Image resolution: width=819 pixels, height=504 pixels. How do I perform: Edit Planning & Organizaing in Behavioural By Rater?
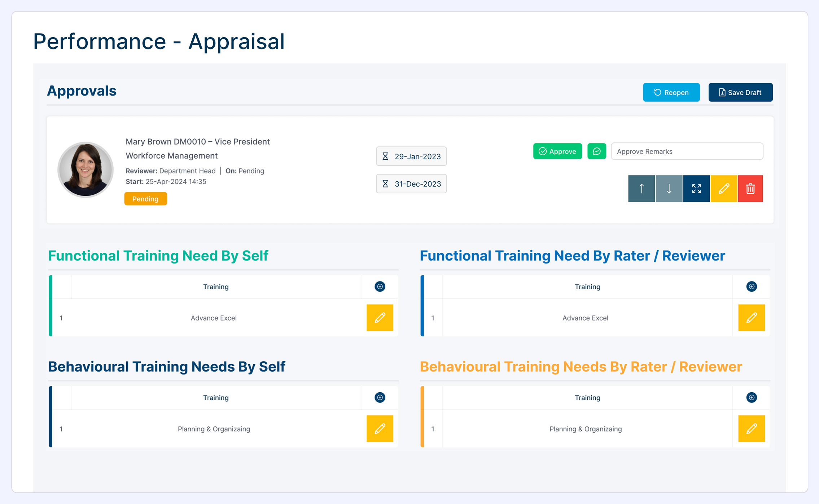(751, 429)
